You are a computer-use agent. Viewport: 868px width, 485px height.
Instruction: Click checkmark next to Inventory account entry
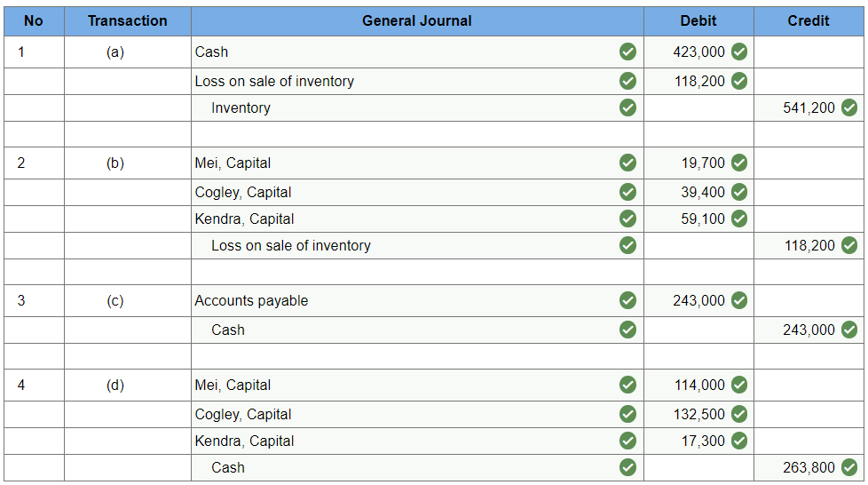click(627, 107)
